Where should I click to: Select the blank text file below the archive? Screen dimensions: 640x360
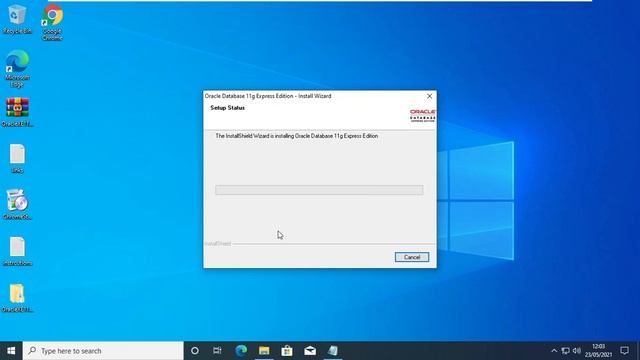click(x=17, y=158)
